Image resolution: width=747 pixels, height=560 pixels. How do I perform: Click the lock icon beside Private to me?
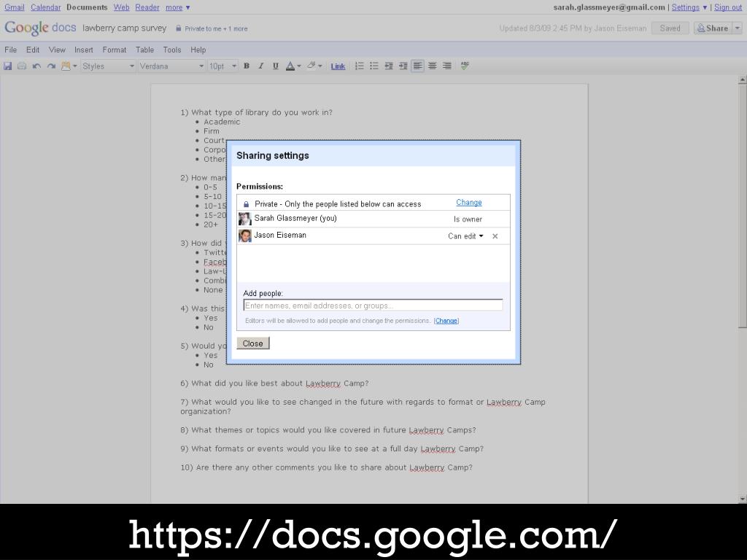pos(179,28)
